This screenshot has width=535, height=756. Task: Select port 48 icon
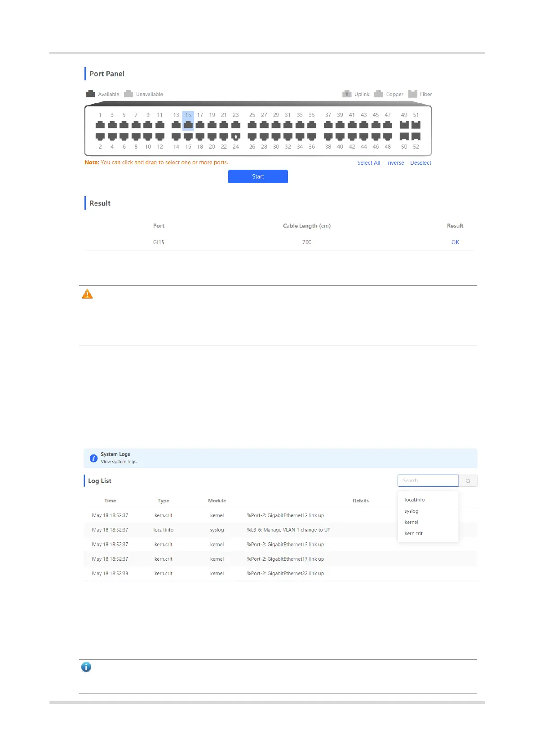[x=388, y=136]
